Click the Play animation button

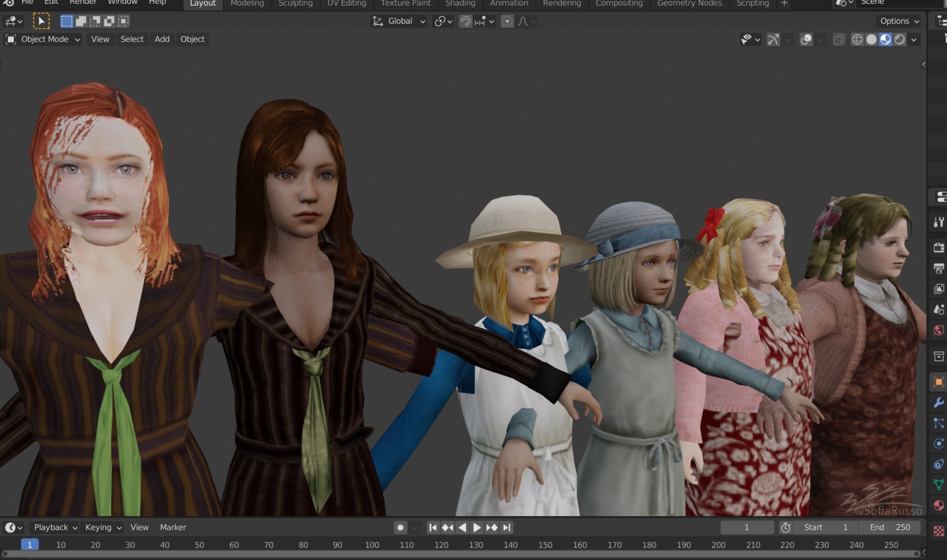tap(477, 528)
